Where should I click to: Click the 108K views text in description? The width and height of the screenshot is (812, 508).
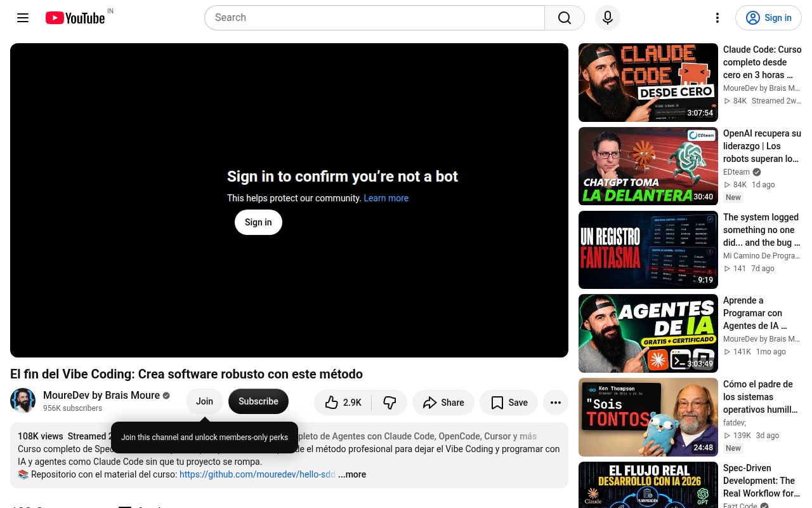[x=41, y=436]
